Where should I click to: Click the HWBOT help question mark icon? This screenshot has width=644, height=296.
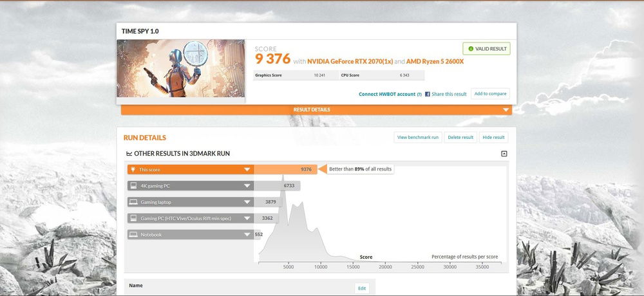[419, 94]
